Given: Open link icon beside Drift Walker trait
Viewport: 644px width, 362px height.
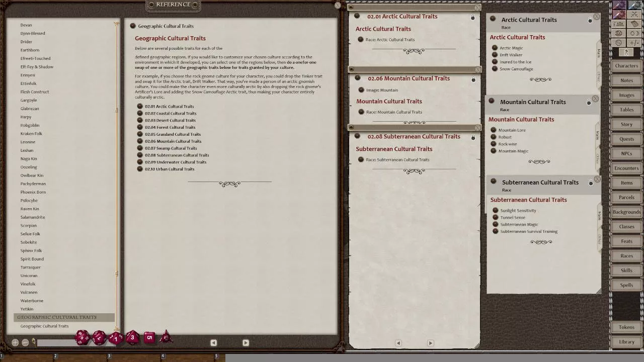Looking at the screenshot, I should (x=495, y=55).
